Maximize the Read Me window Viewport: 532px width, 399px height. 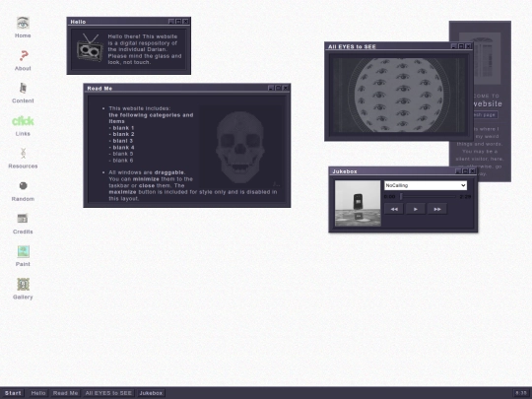click(x=278, y=88)
